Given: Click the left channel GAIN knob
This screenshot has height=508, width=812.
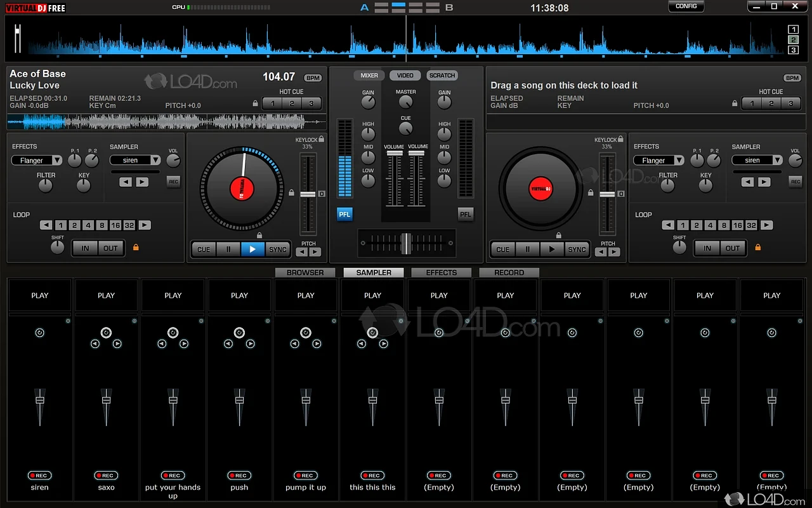Looking at the screenshot, I should (368, 104).
